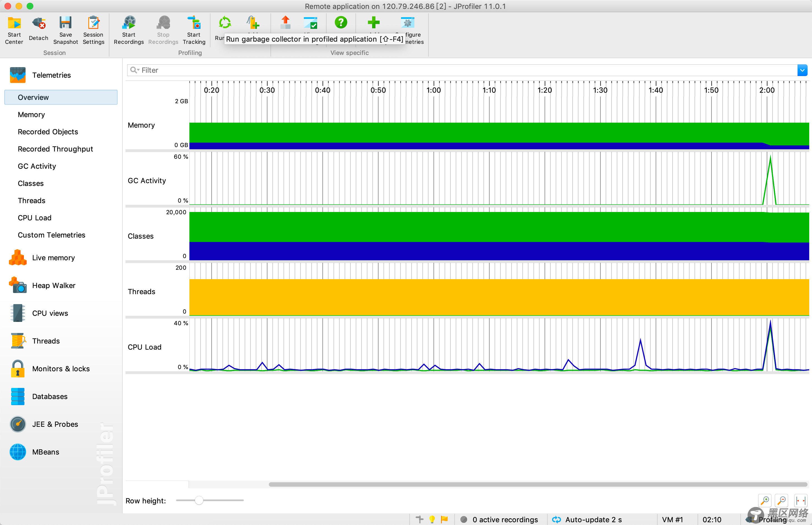The height and width of the screenshot is (525, 812).
Task: Run the garbage collector icon
Action: [x=225, y=23]
